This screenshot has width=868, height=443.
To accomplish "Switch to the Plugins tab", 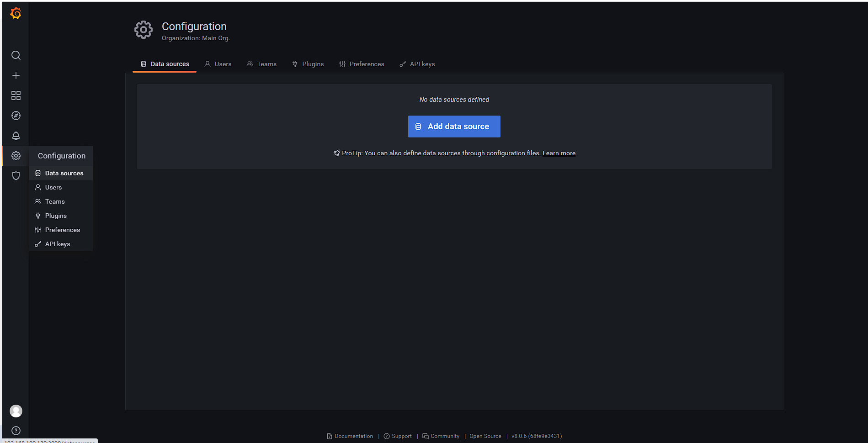I will [313, 64].
